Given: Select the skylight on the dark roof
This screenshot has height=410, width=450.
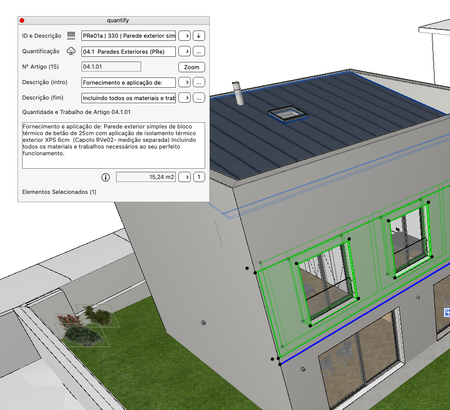Looking at the screenshot, I should [288, 114].
